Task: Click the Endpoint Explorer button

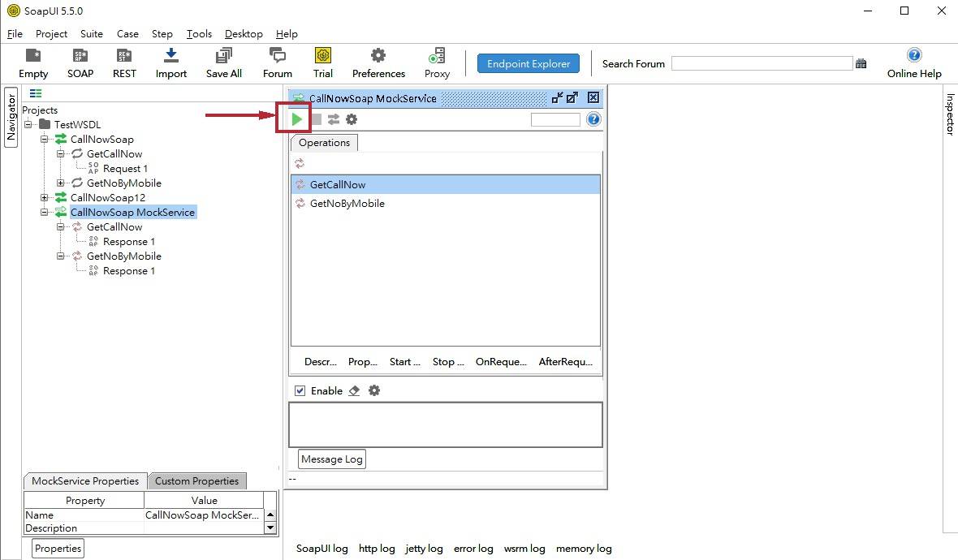Action: click(x=529, y=63)
